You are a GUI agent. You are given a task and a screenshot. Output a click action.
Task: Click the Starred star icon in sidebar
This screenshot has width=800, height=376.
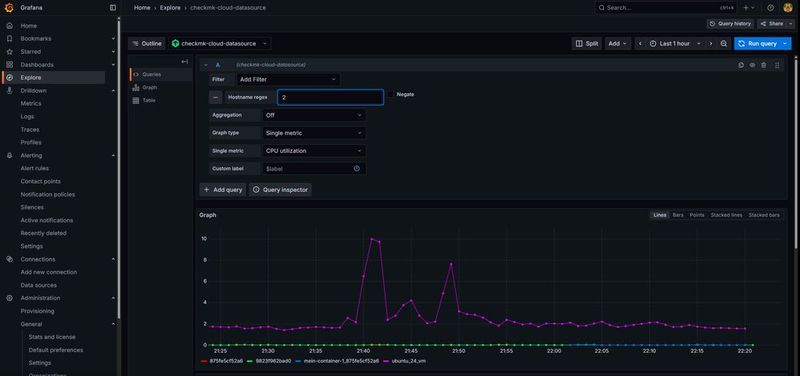coord(9,52)
